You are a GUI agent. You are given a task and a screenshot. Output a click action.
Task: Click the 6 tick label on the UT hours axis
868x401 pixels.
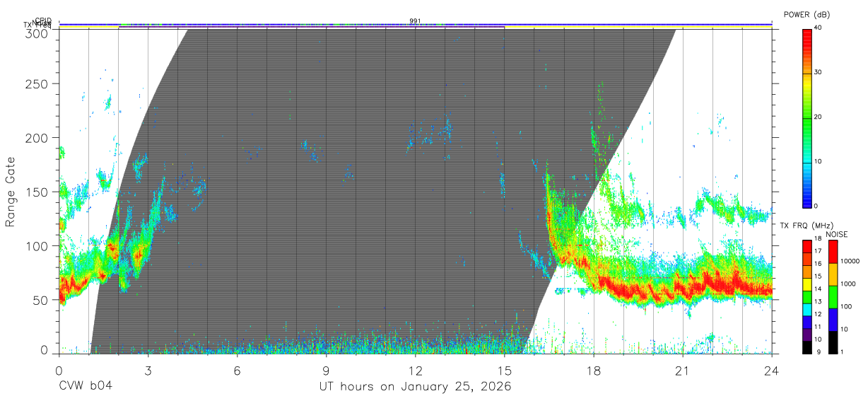tap(237, 370)
